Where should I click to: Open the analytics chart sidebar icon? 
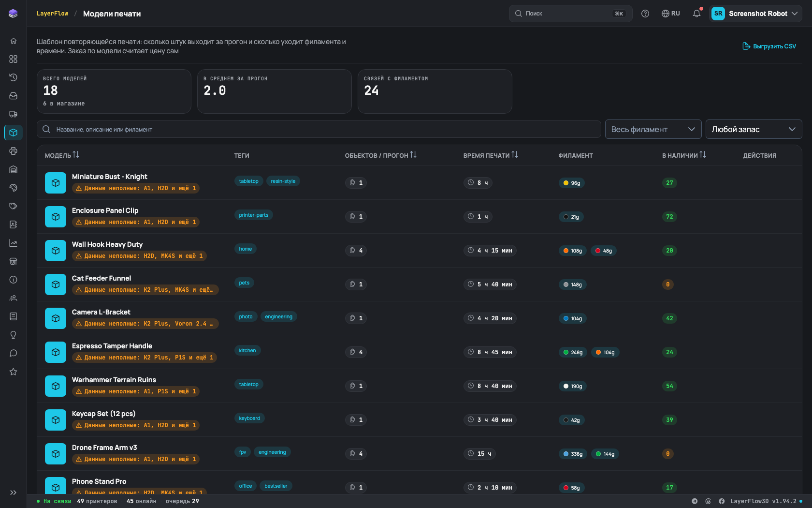(13, 243)
